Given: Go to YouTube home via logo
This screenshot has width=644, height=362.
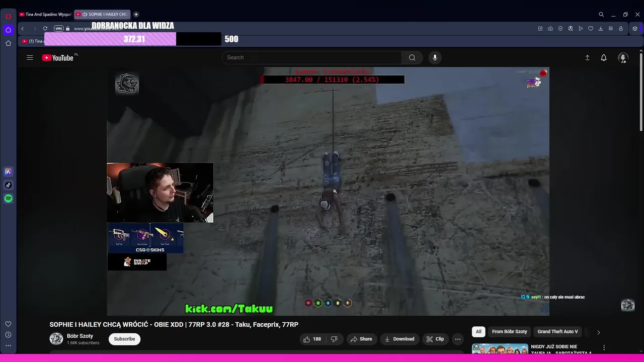Looking at the screenshot, I should click(x=58, y=58).
